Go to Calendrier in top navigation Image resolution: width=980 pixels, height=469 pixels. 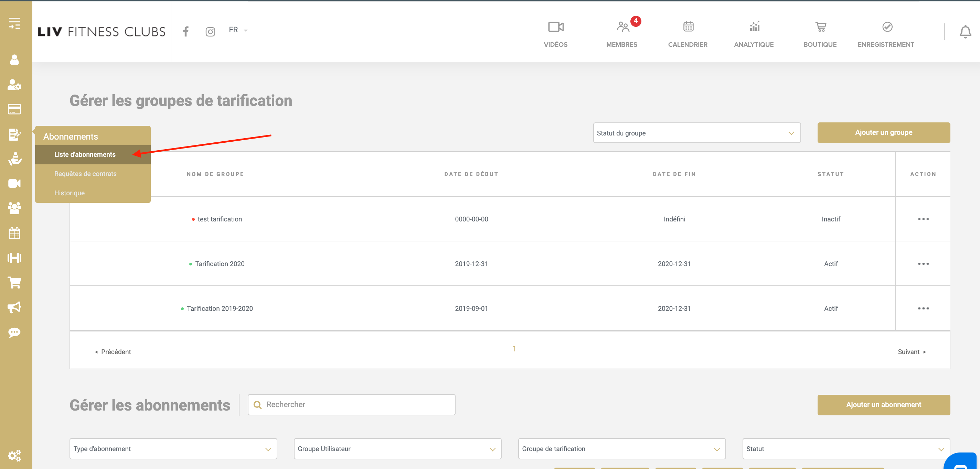[x=688, y=34]
